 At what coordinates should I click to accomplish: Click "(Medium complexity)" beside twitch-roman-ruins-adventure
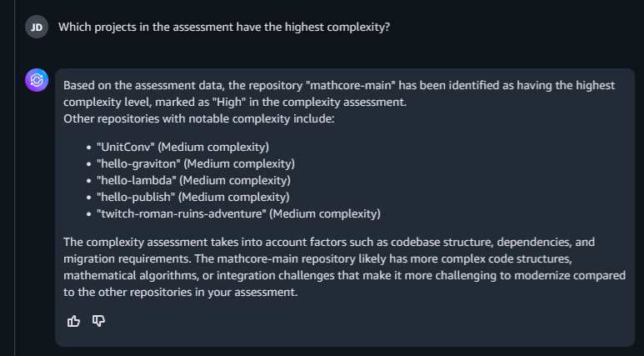tap(326, 213)
